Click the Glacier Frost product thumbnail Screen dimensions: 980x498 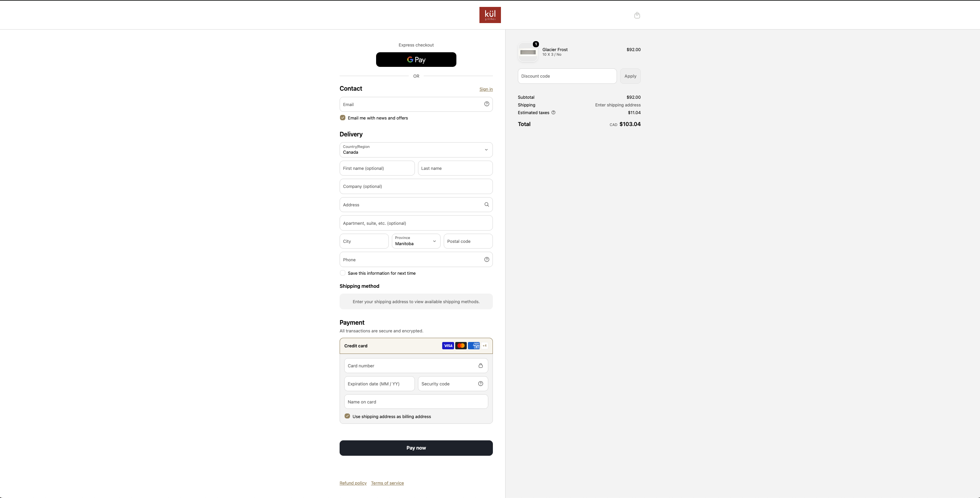tap(528, 52)
